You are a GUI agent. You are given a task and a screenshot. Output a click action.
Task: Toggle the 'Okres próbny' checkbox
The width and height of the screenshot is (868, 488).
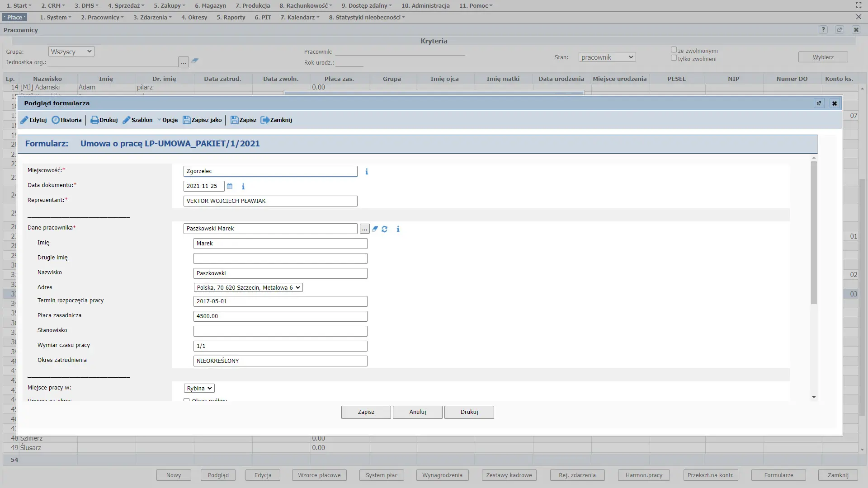pos(187,400)
